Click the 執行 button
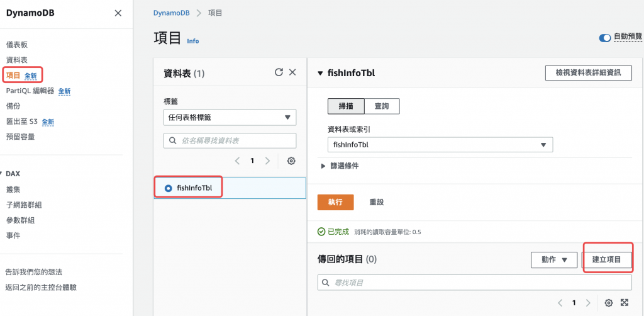Screen dimensions: 644x316 [336, 202]
